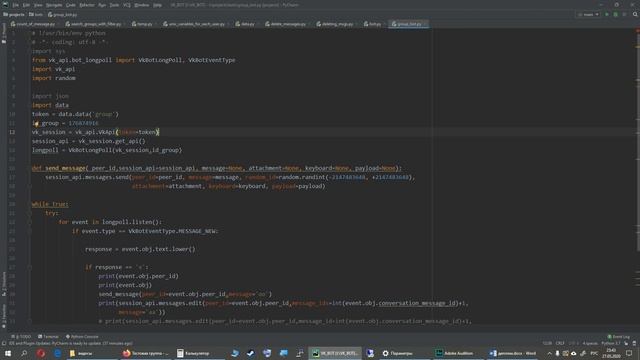Switch to the temp.py tab

coord(143,24)
